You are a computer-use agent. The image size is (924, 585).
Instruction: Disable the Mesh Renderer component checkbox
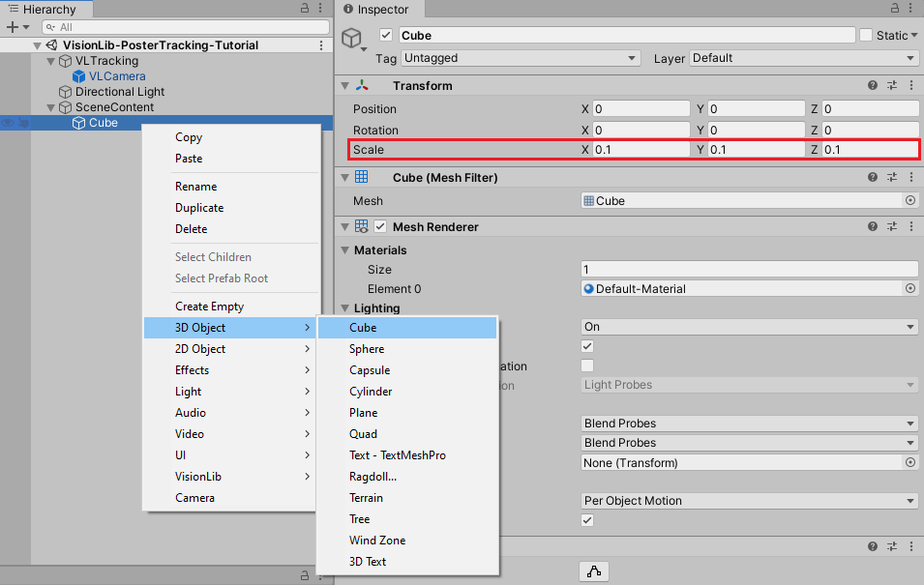(380, 227)
